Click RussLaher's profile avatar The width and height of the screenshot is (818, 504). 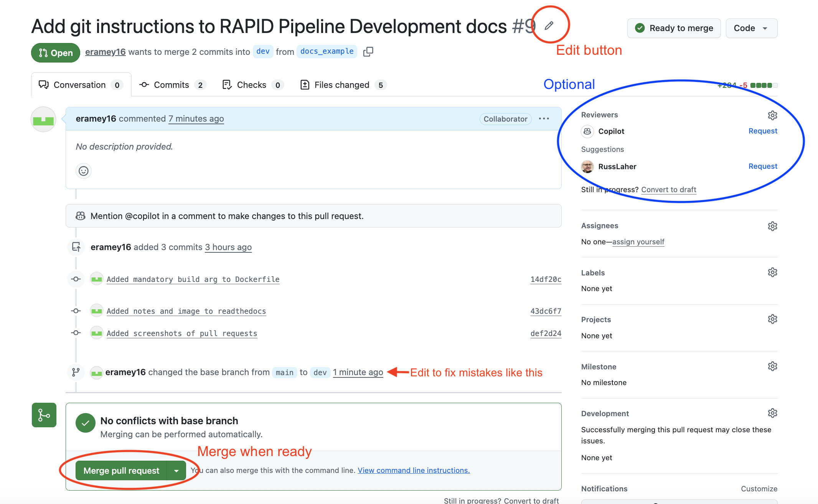tap(587, 166)
